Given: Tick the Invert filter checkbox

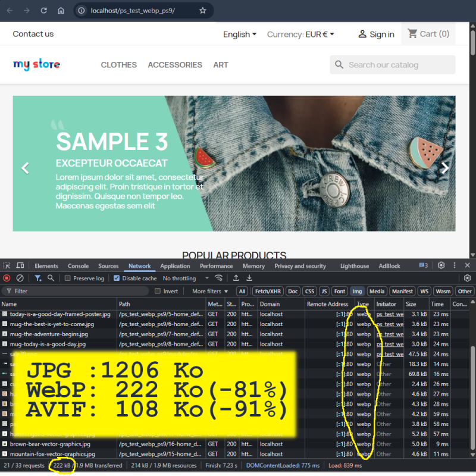Looking at the screenshot, I should (x=158, y=291).
